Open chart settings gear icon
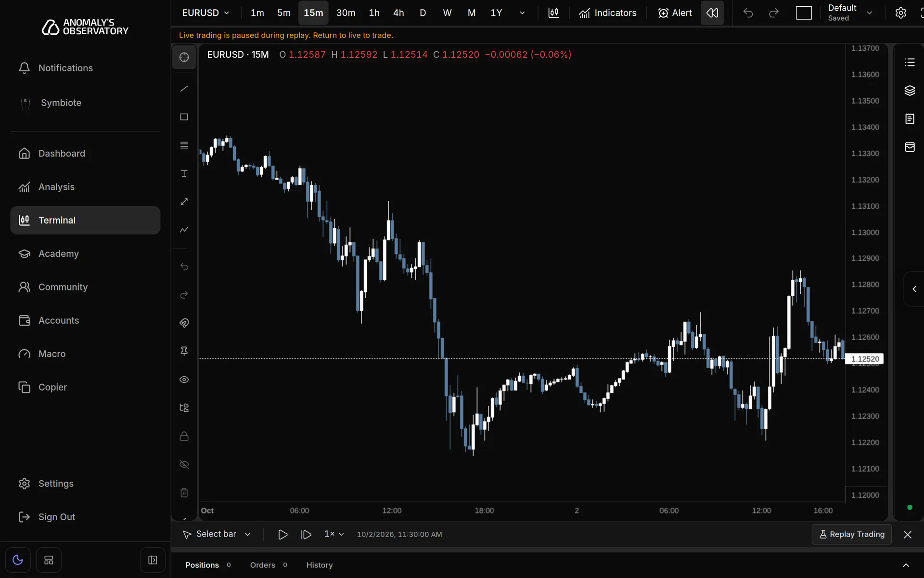924x578 pixels. click(901, 13)
